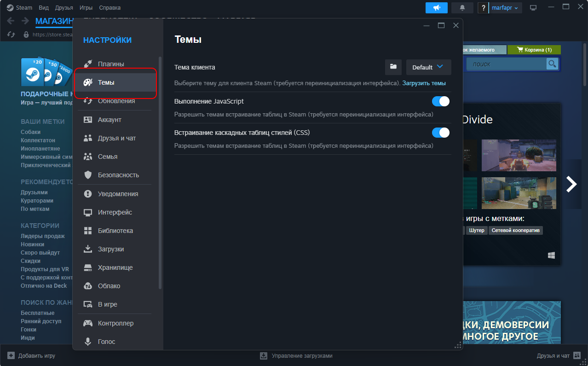Click Сетевой кооператив tag
The height and width of the screenshot is (366, 588).
tap(515, 230)
